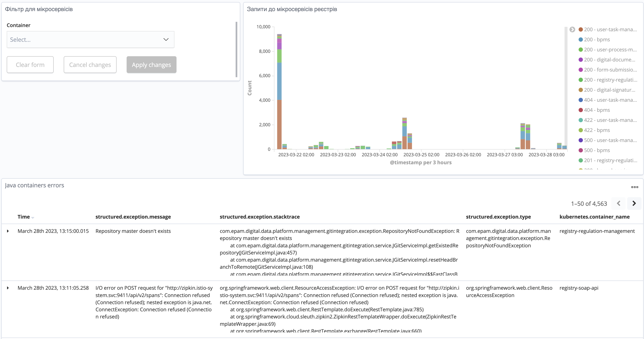
Task: Go to the previous page of errors
Action: pos(618,203)
